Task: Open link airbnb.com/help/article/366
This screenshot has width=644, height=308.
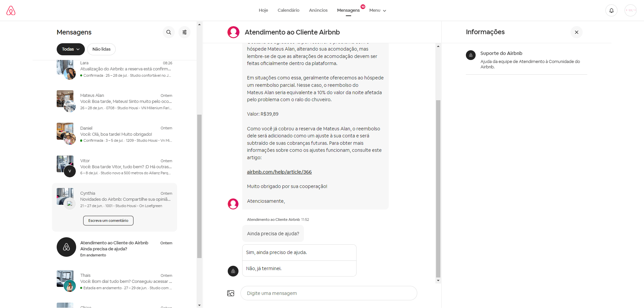Action: click(x=279, y=172)
